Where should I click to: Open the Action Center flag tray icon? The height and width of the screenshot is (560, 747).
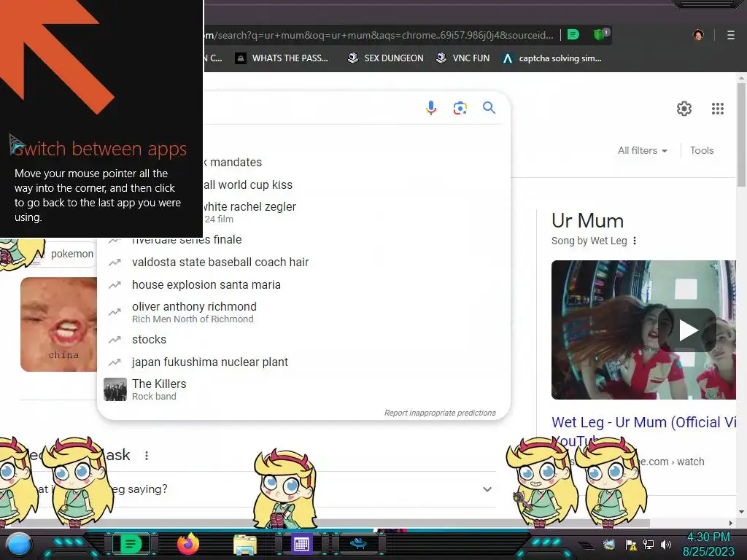coord(631,544)
